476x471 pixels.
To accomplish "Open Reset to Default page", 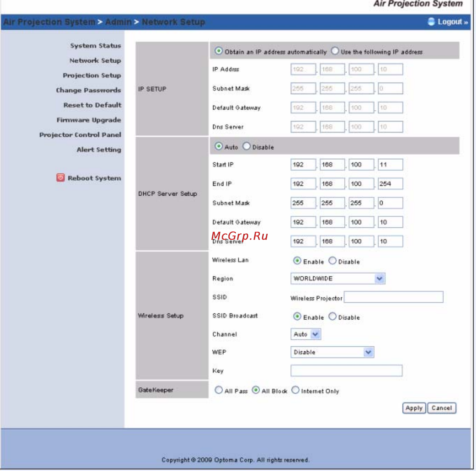I will [93, 105].
